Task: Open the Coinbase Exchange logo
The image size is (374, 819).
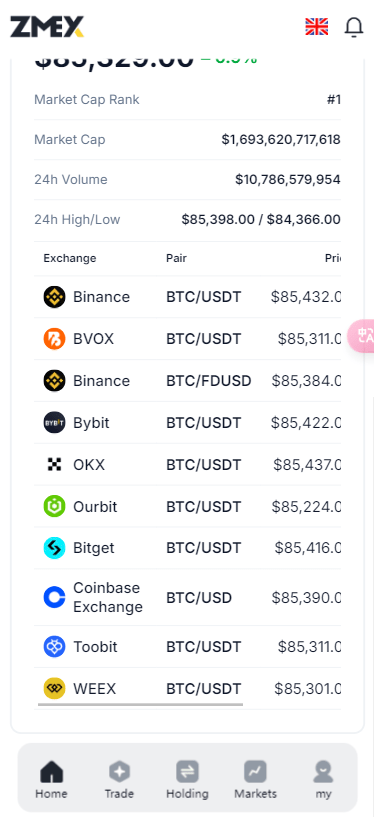Action: (x=54, y=597)
